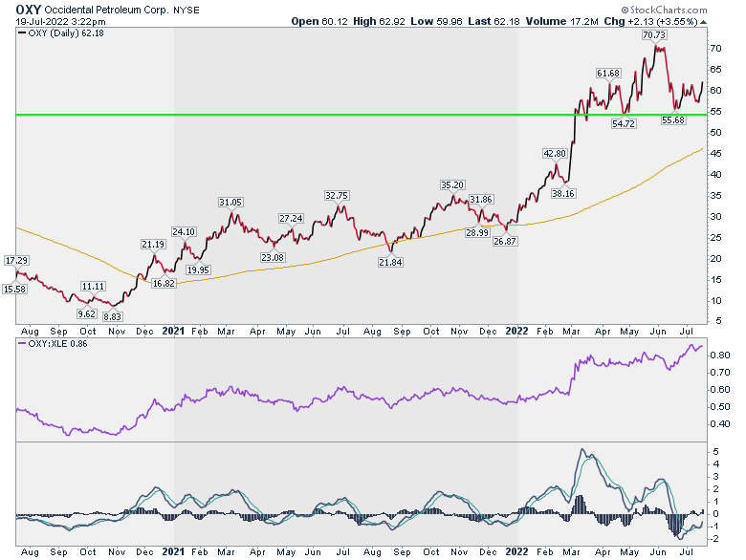Click the 26.87 low price label
Image resolution: width=746 pixels, height=560 pixels.
505,241
